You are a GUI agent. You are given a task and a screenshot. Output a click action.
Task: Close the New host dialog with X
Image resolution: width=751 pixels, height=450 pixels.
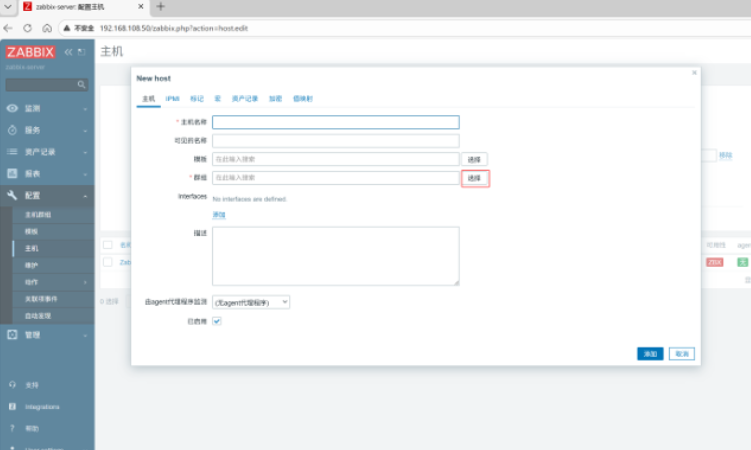pos(694,73)
